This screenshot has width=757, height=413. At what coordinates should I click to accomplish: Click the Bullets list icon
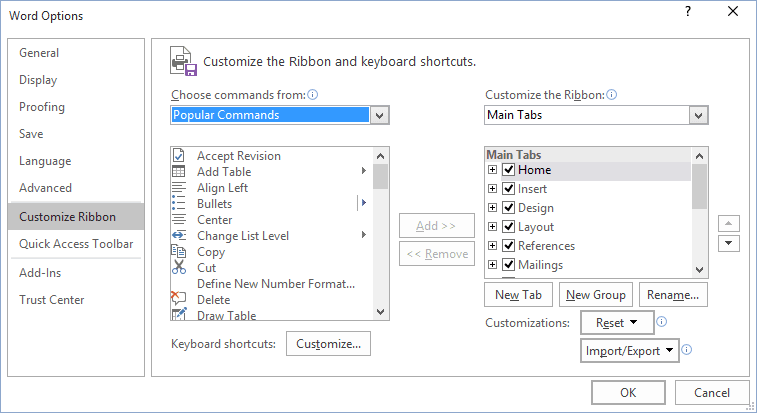(179, 203)
